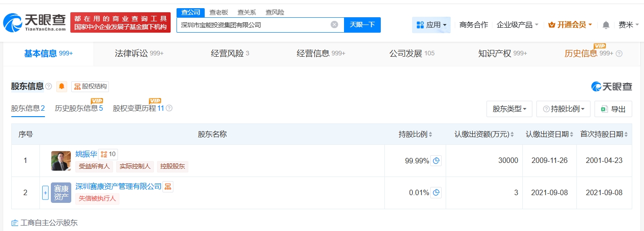The width and height of the screenshot is (644, 231).
Task: Click help icon beside 股权变更历程
Action: pos(169,108)
